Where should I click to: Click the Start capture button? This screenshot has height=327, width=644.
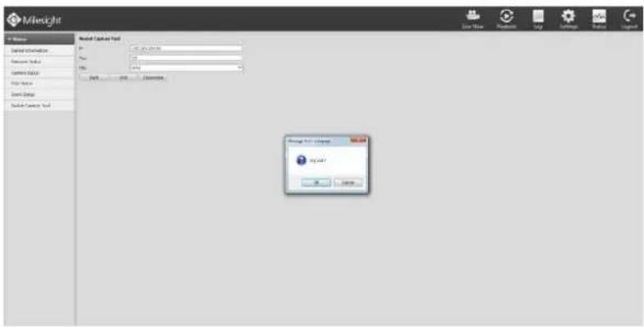pos(94,77)
